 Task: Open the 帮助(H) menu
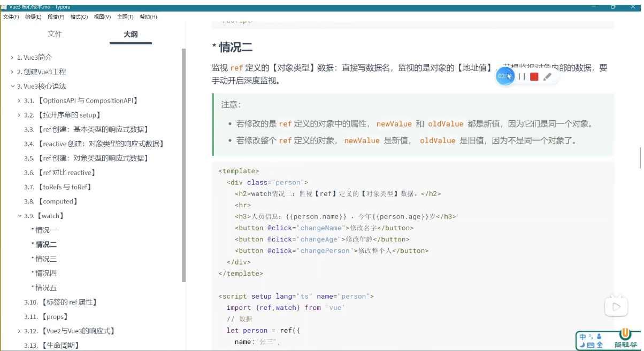point(148,17)
